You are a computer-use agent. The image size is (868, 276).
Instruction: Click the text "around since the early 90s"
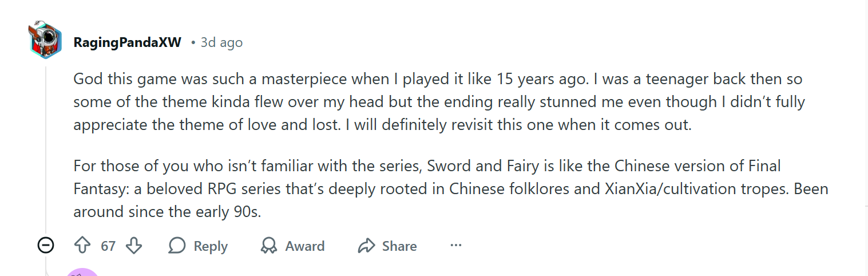click(167, 212)
